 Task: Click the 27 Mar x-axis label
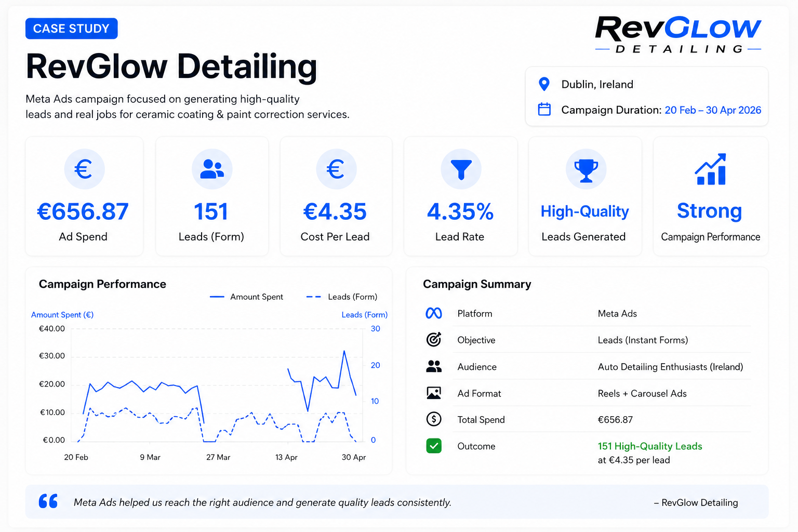(218, 457)
